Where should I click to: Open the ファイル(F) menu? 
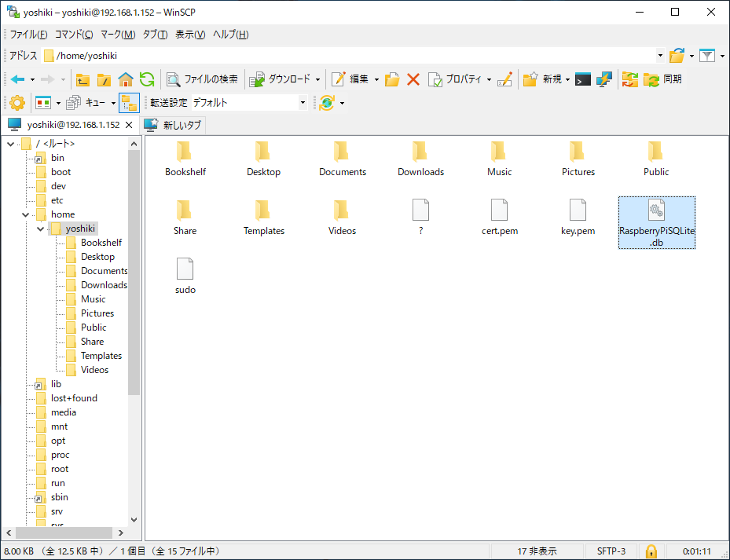(x=28, y=35)
